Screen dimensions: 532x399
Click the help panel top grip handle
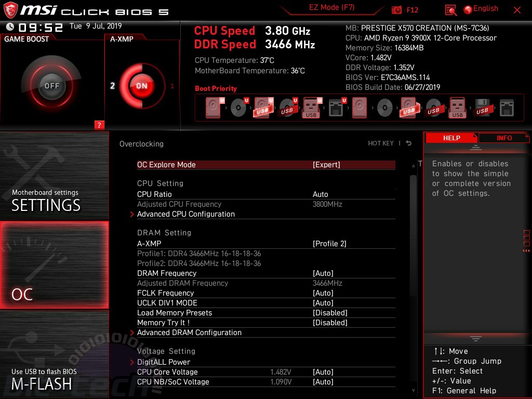[476, 148]
